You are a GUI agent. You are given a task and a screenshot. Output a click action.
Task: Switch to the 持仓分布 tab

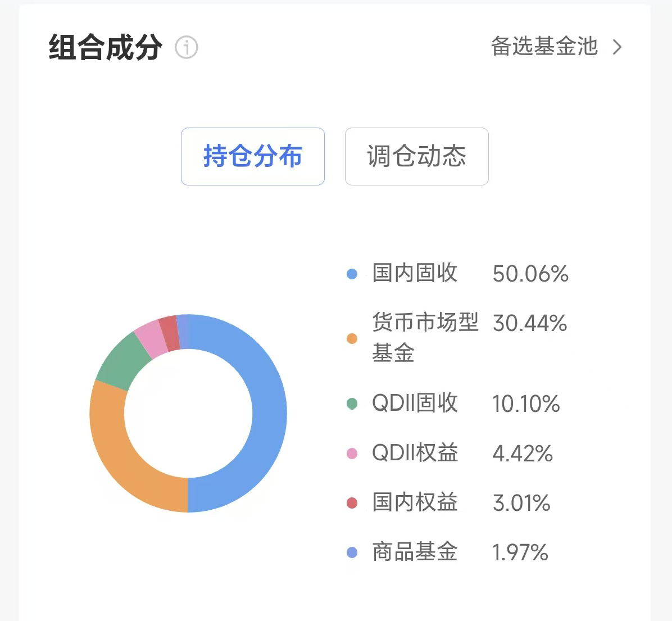click(252, 156)
